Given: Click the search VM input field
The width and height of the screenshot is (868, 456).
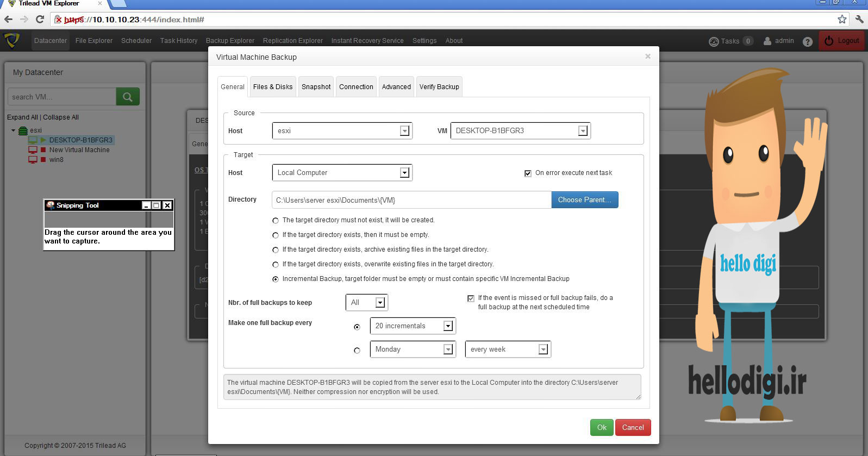Looking at the screenshot, I should tap(62, 97).
